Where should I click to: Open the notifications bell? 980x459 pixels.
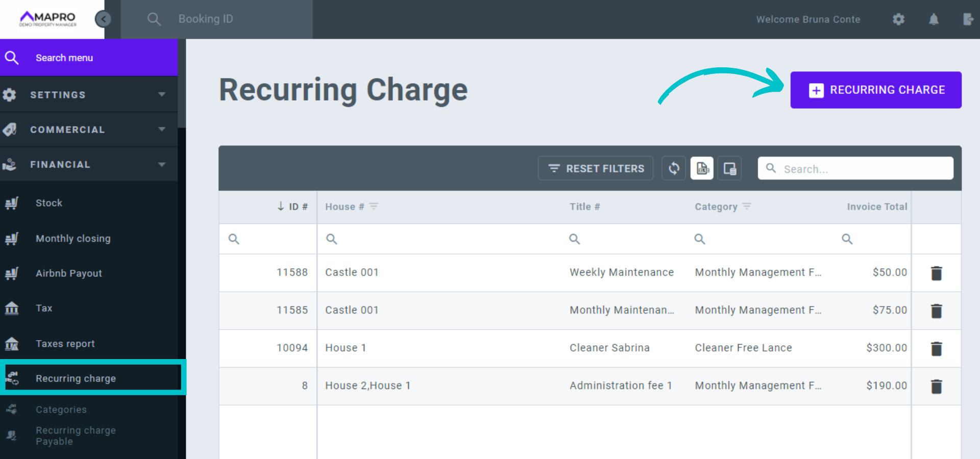(x=934, y=19)
